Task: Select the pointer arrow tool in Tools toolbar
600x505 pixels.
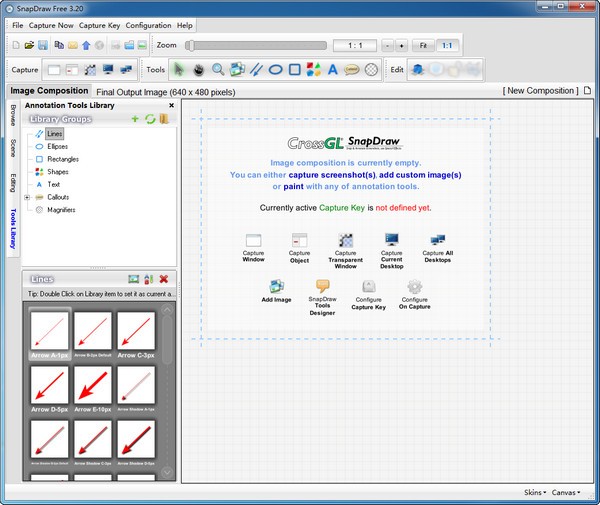Action: [179, 69]
